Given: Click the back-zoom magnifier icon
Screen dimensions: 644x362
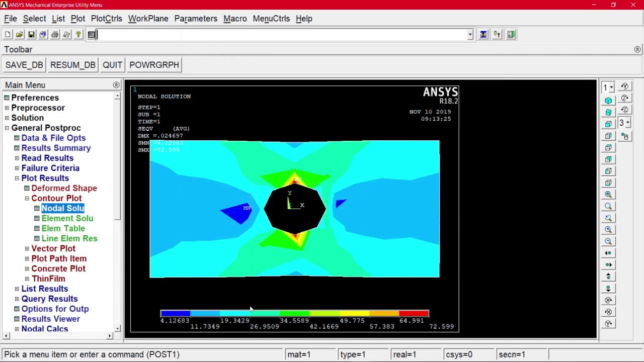Looking at the screenshot, I should tap(608, 218).
